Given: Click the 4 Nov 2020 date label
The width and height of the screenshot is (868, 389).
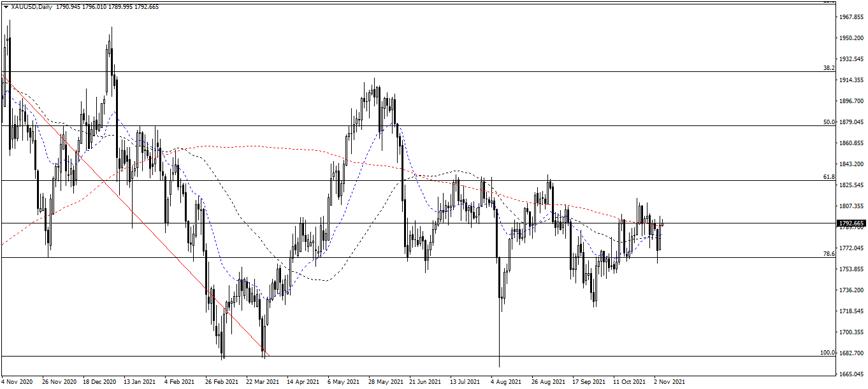Looking at the screenshot, I should pos(16,383).
